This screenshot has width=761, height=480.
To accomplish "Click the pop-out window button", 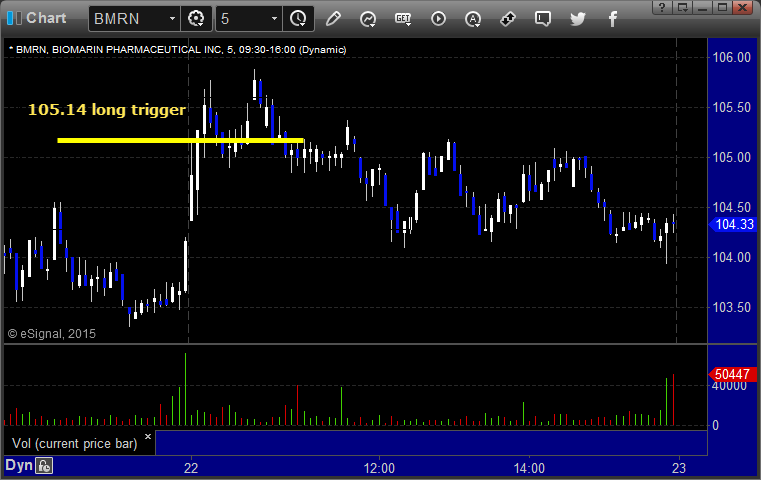I will coord(682,7).
